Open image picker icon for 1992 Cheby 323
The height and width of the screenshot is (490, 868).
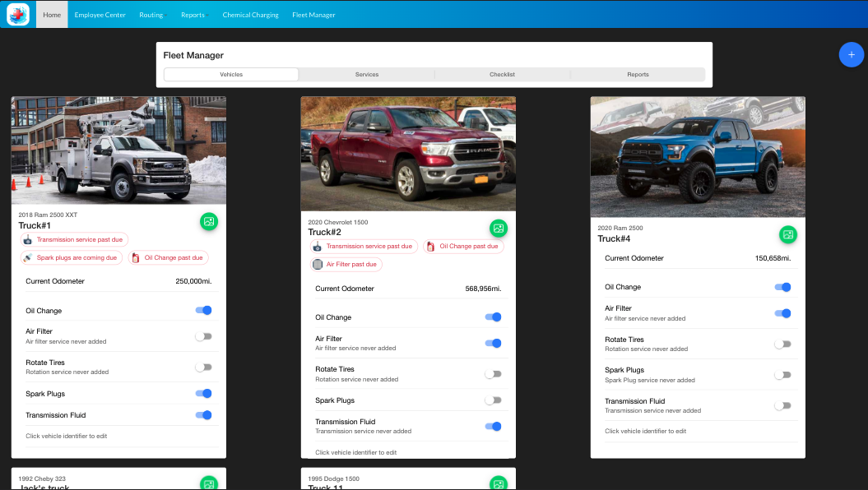pos(209,483)
